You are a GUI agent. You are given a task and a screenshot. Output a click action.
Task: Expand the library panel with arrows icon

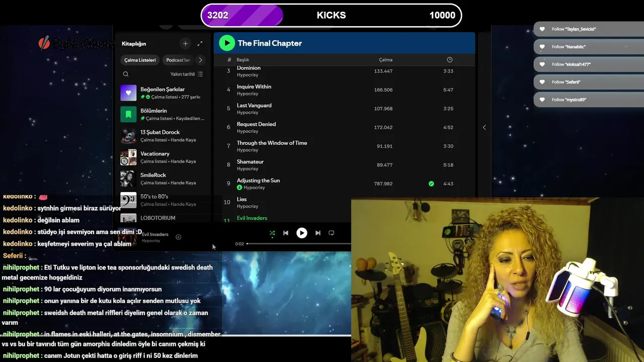(200, 44)
